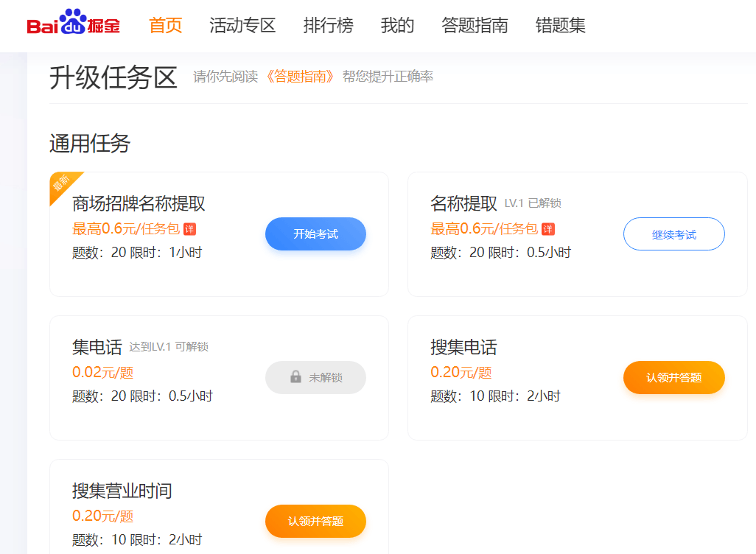
Task: Click 最高0.6元/任务包 on the 商场招牌名称提取 card
Action: point(126,229)
